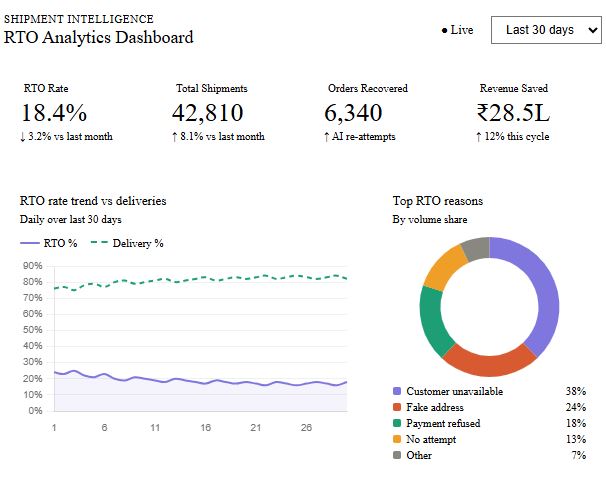Select the Revenue Saved ₹28.5L value
Screen dimensions: 606x496
click(513, 113)
